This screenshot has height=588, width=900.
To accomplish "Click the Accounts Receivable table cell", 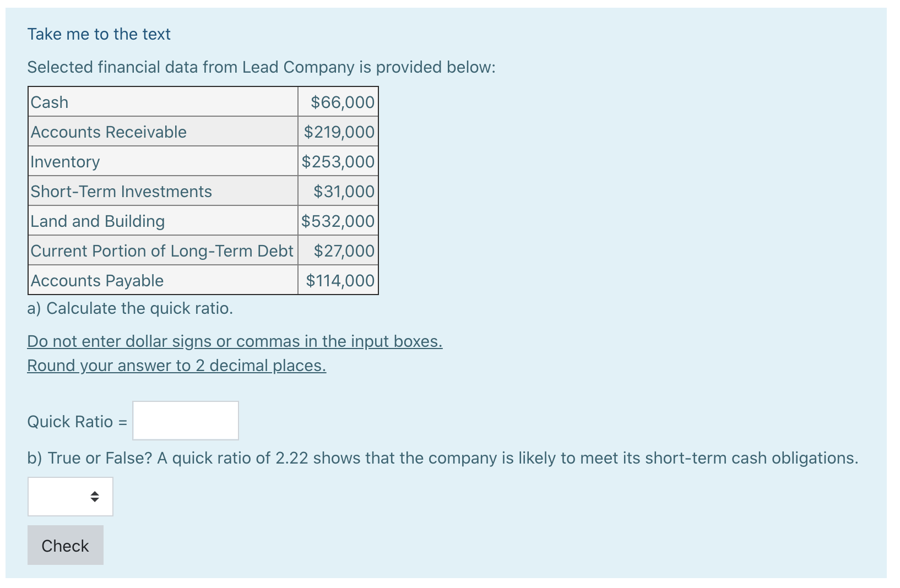I will click(x=108, y=132).
